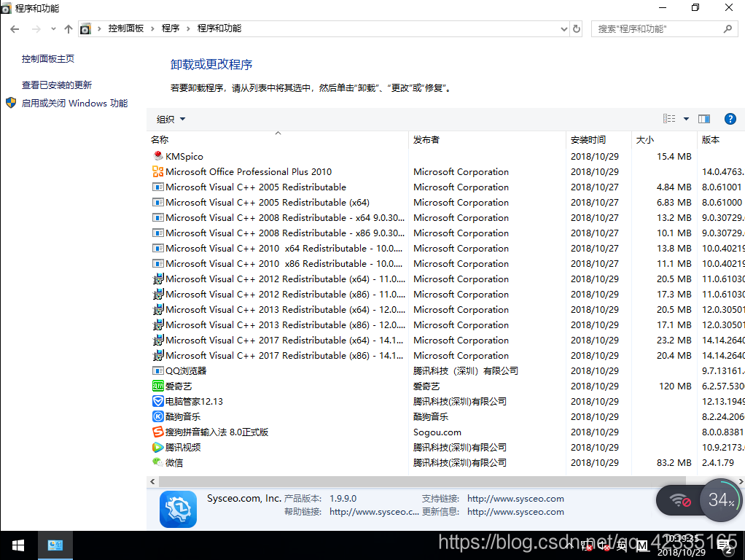Screen dimensions: 745x560
Task: Sort by 安装时间 column header
Action: point(598,139)
